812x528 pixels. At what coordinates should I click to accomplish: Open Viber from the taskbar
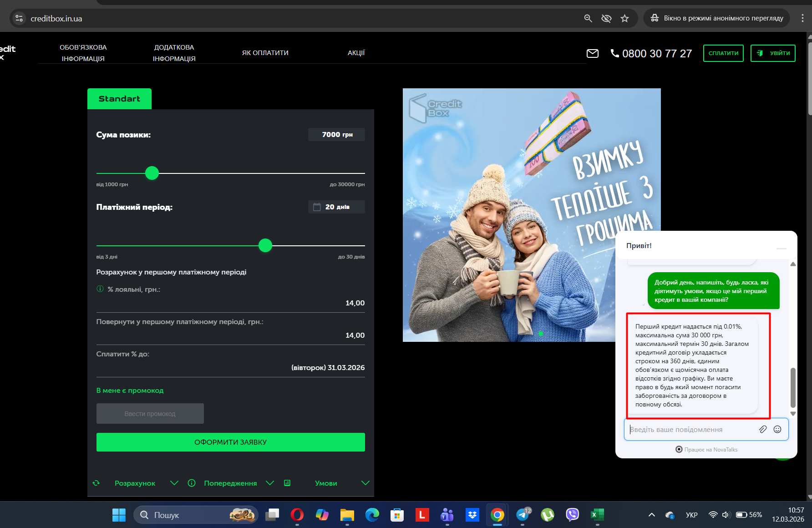pyautogui.click(x=572, y=515)
